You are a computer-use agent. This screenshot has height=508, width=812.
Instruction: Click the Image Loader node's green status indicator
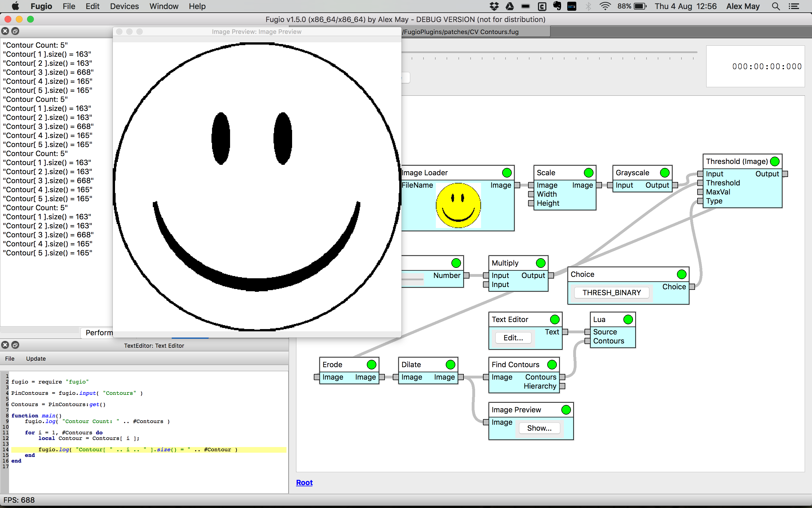(507, 173)
